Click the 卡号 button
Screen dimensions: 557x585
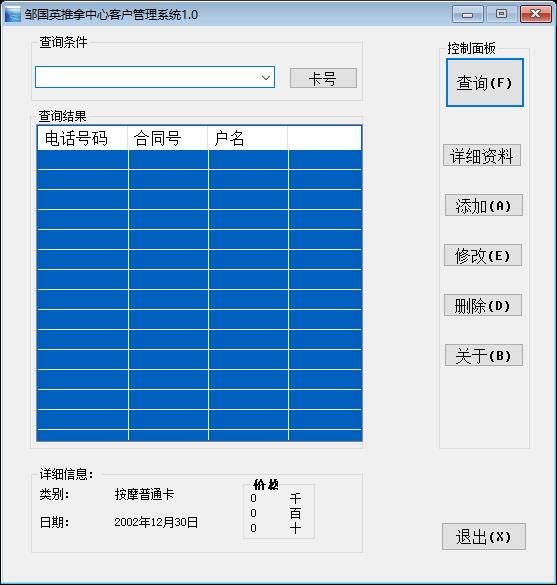click(x=323, y=78)
